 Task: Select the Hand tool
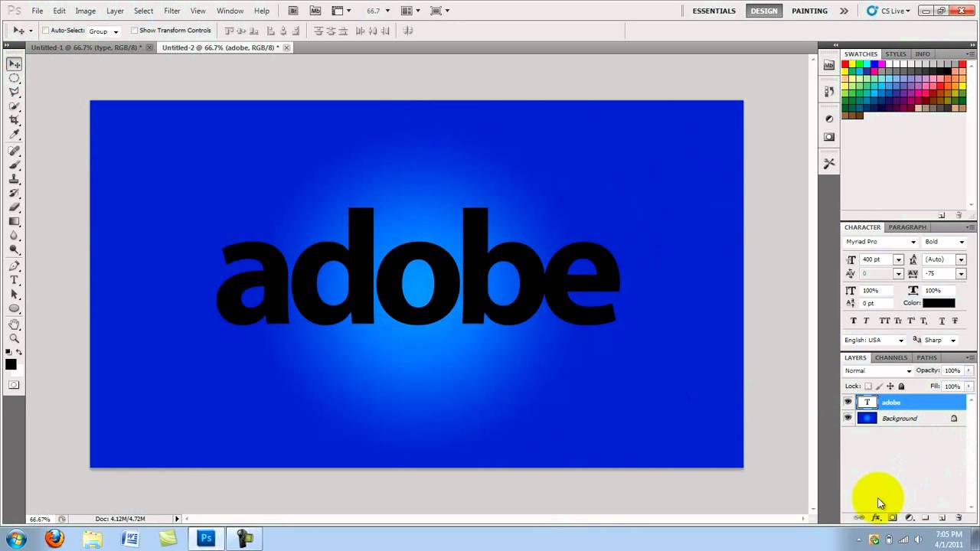tap(15, 324)
